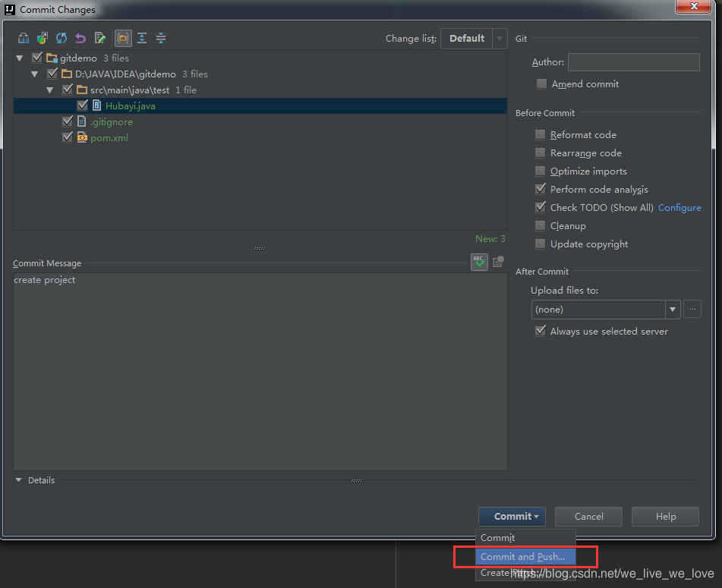
Task: Click the spell check ABC icon
Action: tap(479, 263)
